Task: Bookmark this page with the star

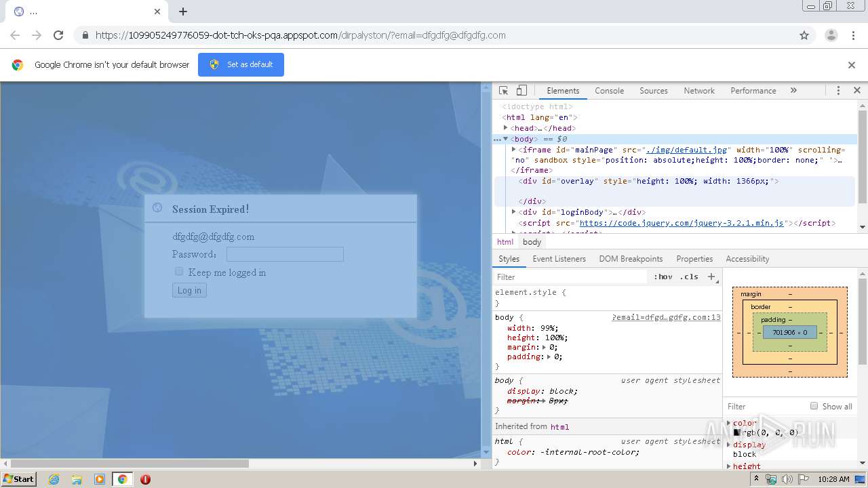Action: click(x=804, y=35)
